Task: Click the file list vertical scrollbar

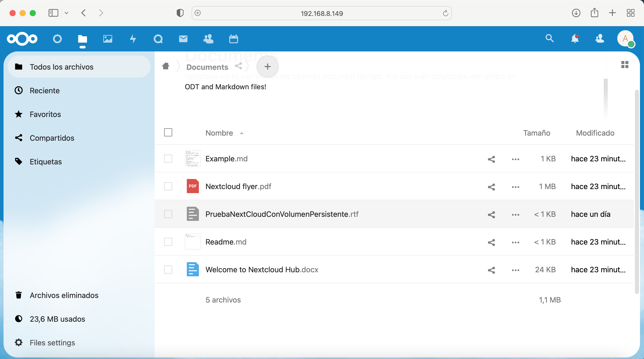Action: pyautogui.click(x=637, y=192)
